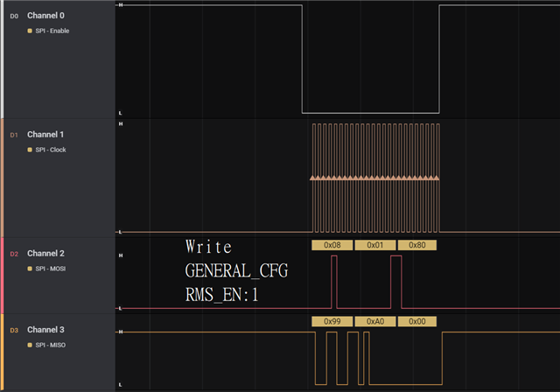Click the SPI - Enable analyzer tag
The image size is (560, 392).
[52, 31]
